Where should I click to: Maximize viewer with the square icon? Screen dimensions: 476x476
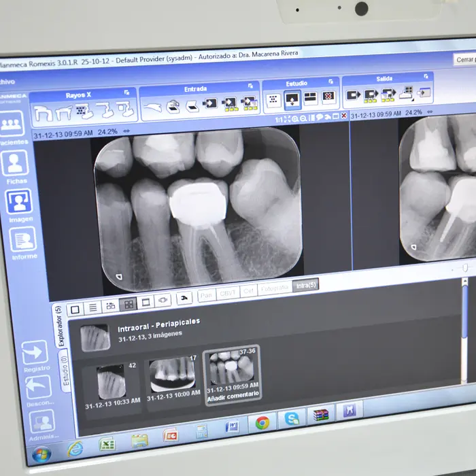pyautogui.click(x=336, y=116)
